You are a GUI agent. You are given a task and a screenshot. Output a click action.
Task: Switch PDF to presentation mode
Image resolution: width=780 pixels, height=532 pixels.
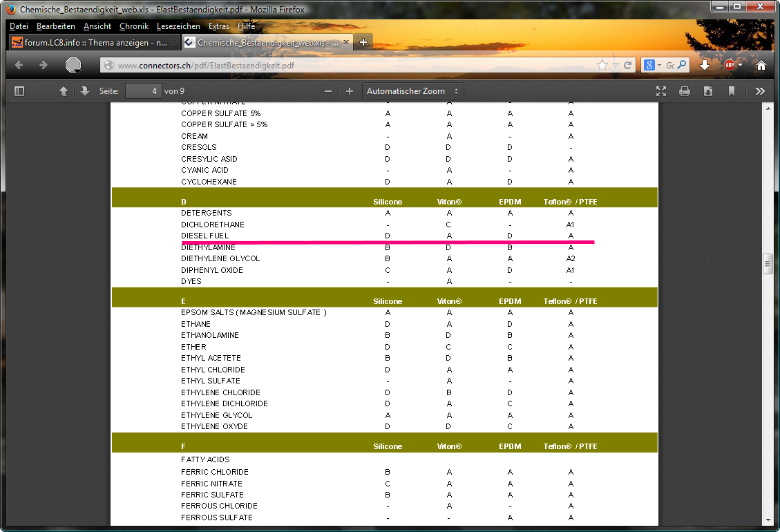(x=661, y=91)
